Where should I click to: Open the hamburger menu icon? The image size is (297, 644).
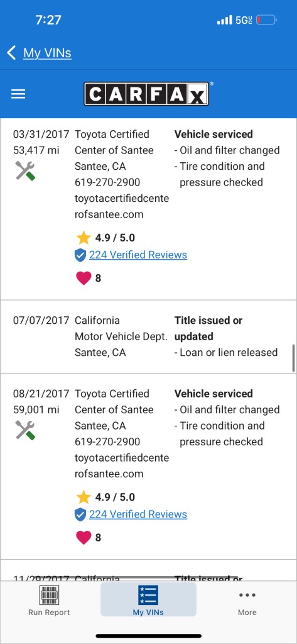click(18, 94)
